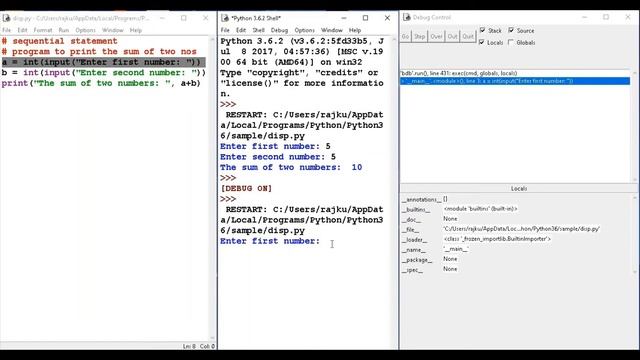Screen dimensions: 640x360
Task: Click the __doc__ local variable name
Action: click(411, 219)
